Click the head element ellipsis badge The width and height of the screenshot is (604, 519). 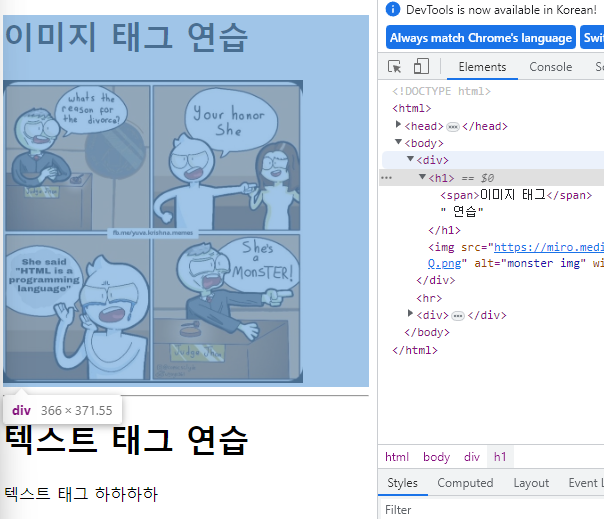453,127
